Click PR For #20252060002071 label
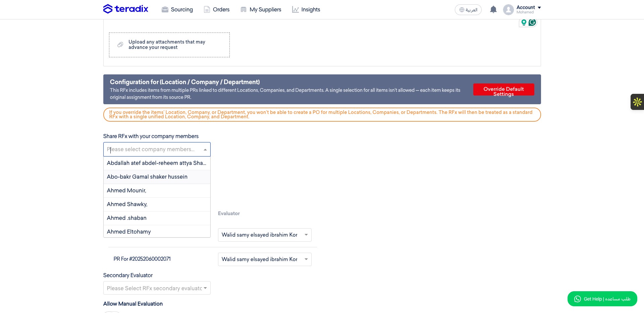The image size is (644, 313). pos(142,259)
